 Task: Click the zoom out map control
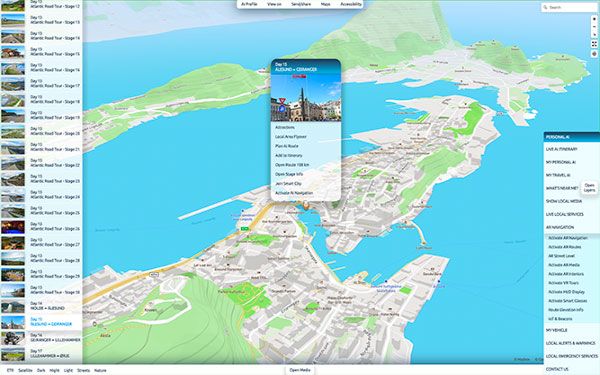point(594,27)
